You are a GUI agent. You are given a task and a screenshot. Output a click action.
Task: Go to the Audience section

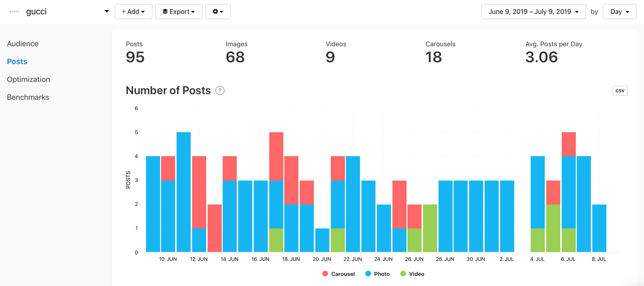point(23,44)
